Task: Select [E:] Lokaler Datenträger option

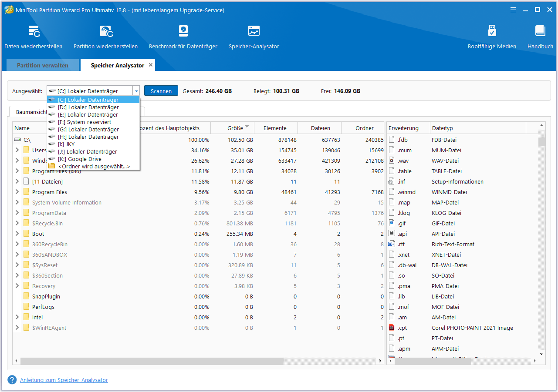Action: 93,114
